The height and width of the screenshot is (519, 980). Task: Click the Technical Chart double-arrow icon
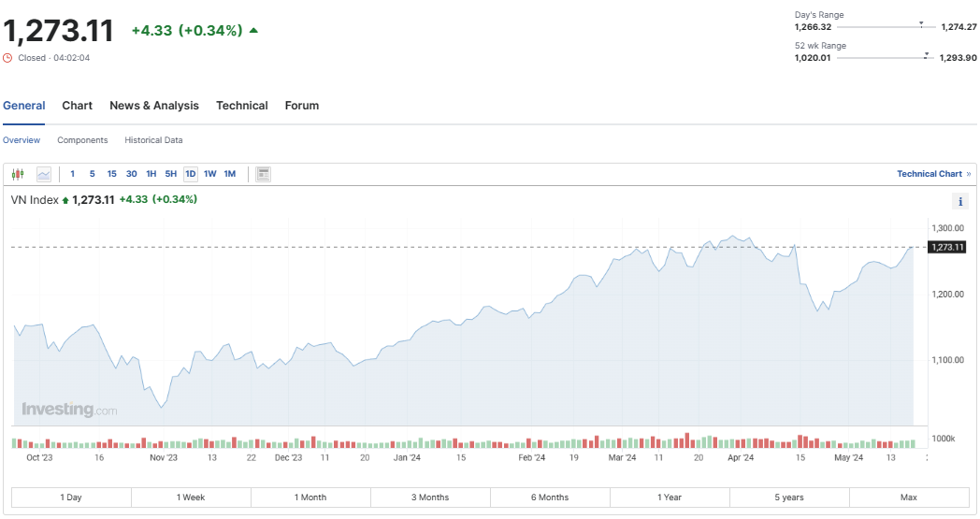(x=969, y=174)
